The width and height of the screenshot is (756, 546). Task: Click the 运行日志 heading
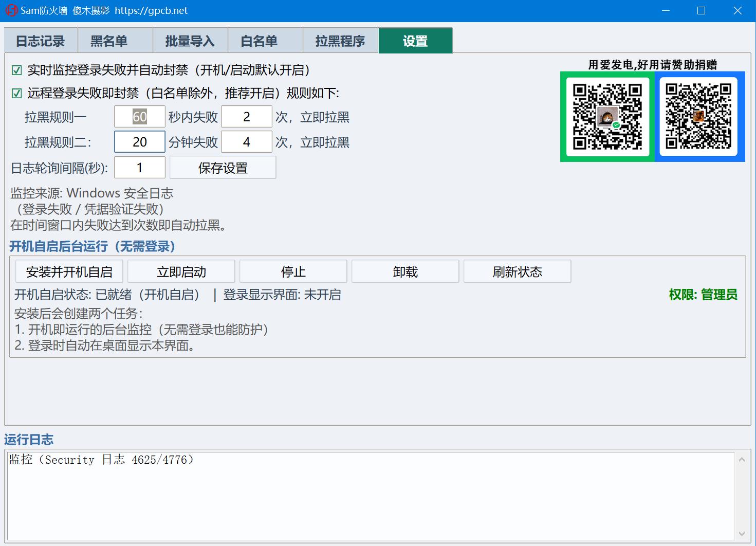coord(29,440)
